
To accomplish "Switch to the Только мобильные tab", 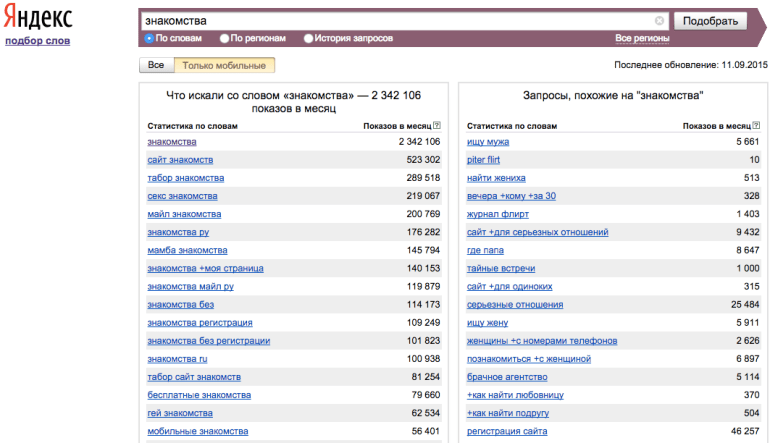I will click(224, 65).
